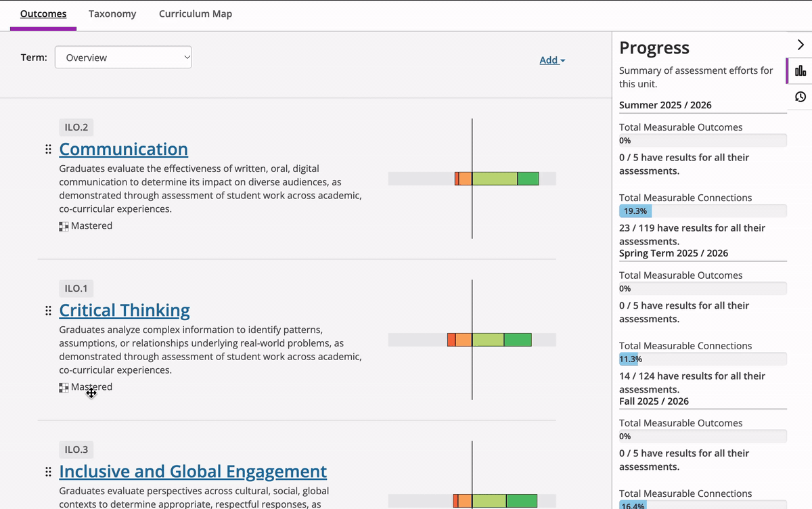Screen dimensions: 812x509
Task: Open the Term dropdown showing Overview
Action: click(x=123, y=58)
